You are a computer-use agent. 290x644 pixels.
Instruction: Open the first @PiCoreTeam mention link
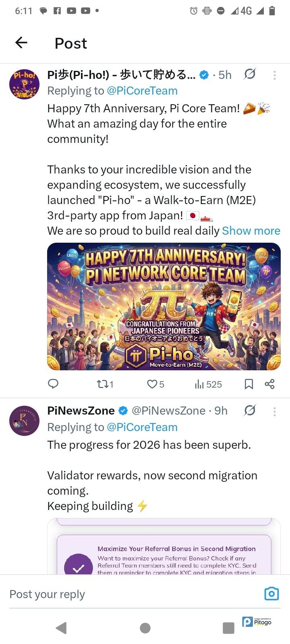[x=142, y=91]
